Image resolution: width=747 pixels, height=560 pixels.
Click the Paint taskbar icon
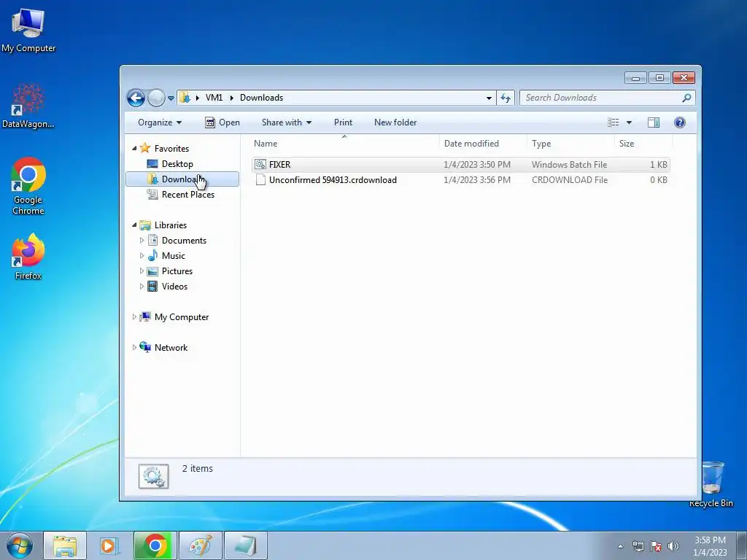pos(200,545)
